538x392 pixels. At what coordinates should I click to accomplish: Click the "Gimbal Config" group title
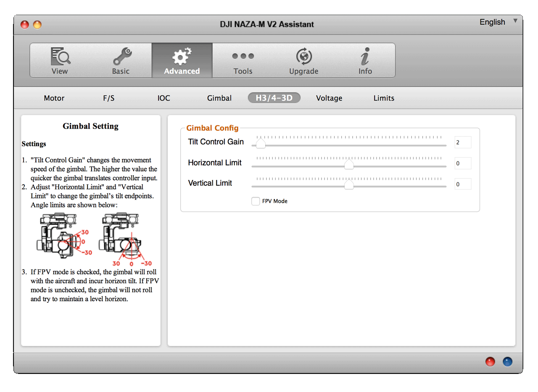[x=212, y=128]
